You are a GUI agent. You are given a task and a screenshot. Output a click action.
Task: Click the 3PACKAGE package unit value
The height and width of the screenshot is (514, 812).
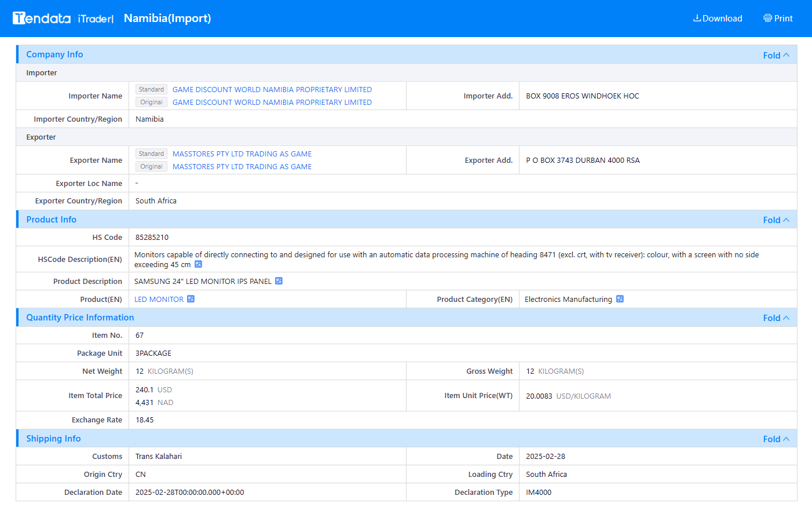(x=153, y=353)
